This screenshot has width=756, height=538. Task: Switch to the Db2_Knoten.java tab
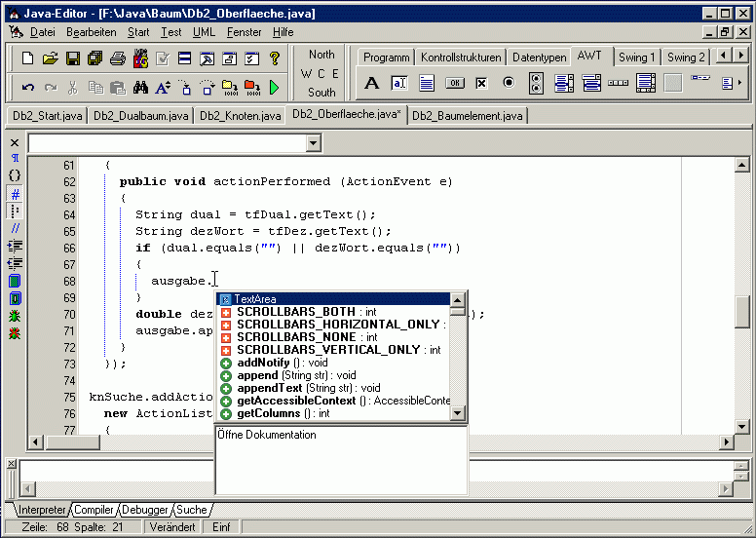pos(238,116)
